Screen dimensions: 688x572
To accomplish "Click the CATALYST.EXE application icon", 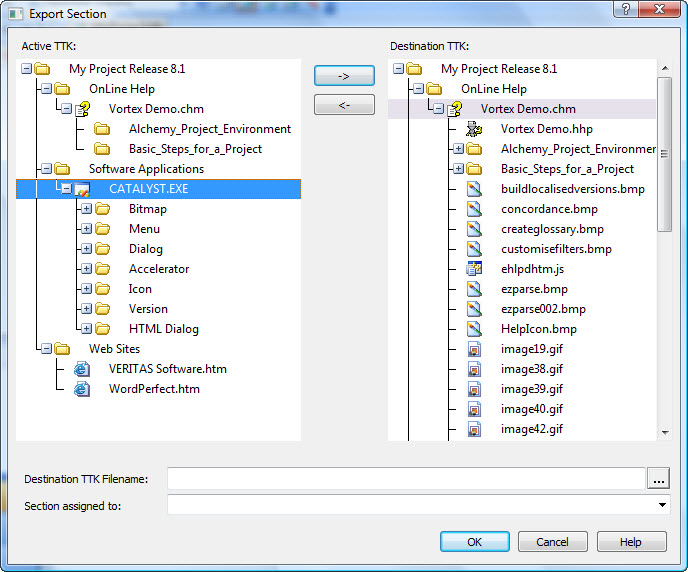I will pos(82,189).
